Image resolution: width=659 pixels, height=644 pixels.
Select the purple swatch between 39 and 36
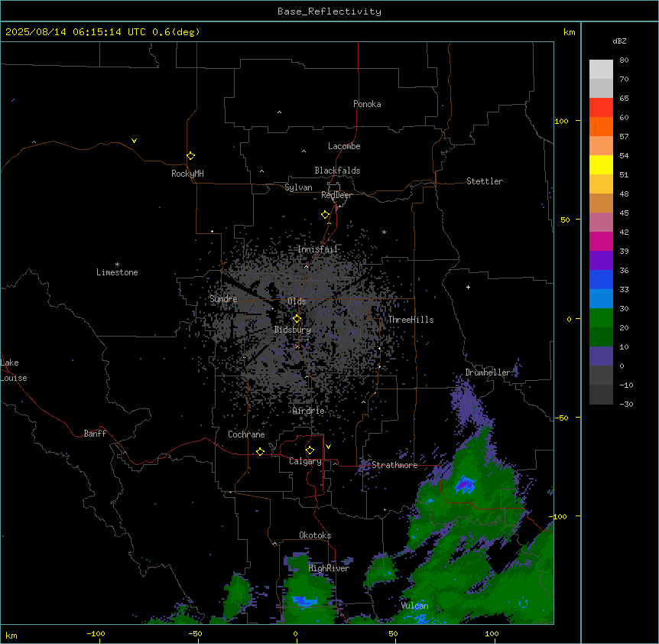tap(601, 260)
